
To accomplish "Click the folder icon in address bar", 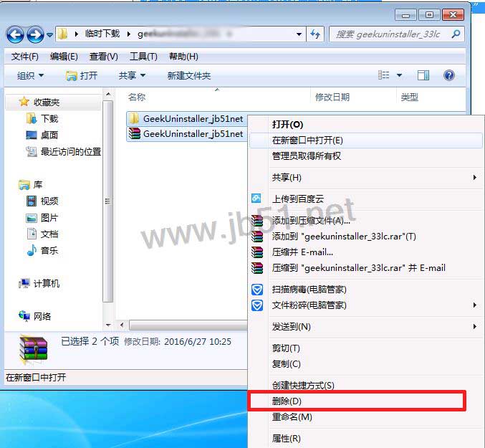I will [x=62, y=34].
